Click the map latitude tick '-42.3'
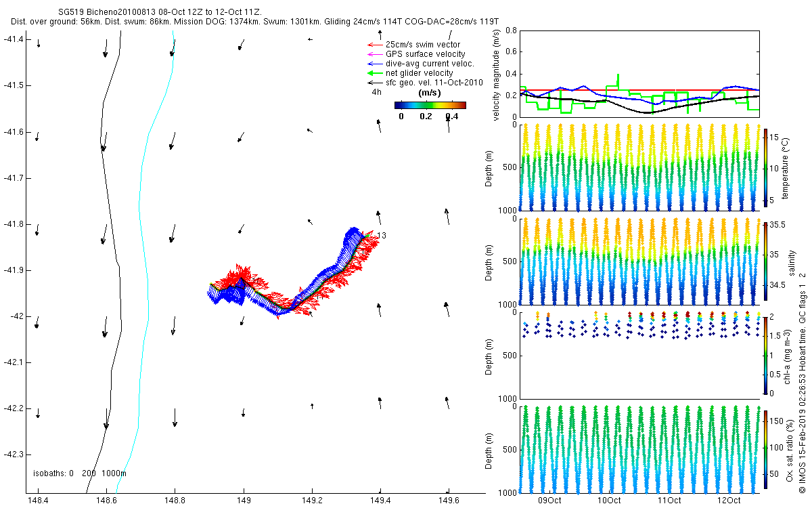Screen dimensions: 812x508 coord(13,454)
